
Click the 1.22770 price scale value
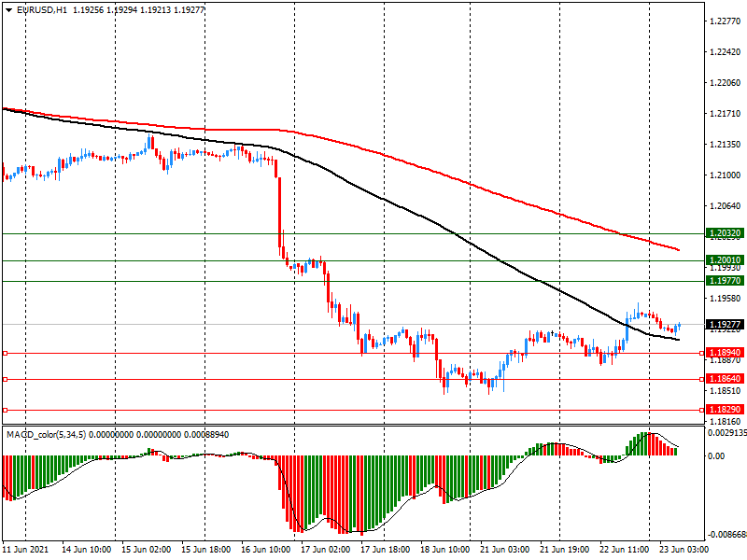pos(726,21)
